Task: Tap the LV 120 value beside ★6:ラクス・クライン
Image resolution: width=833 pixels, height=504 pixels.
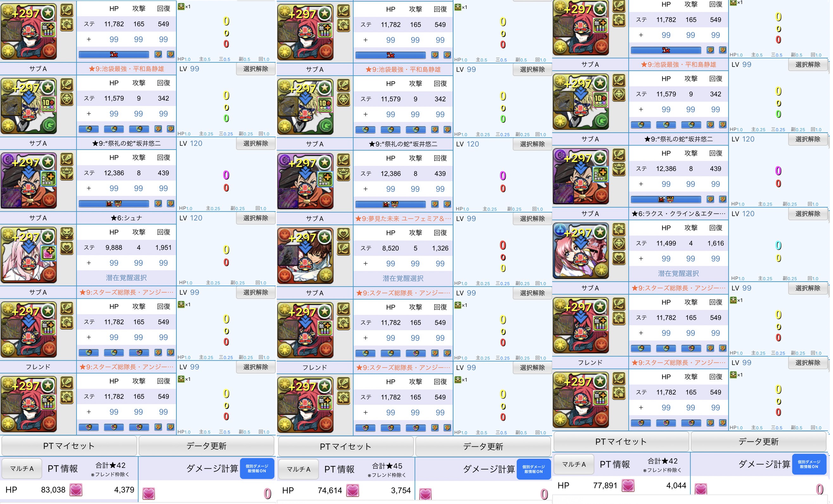Action: pyautogui.click(x=743, y=214)
